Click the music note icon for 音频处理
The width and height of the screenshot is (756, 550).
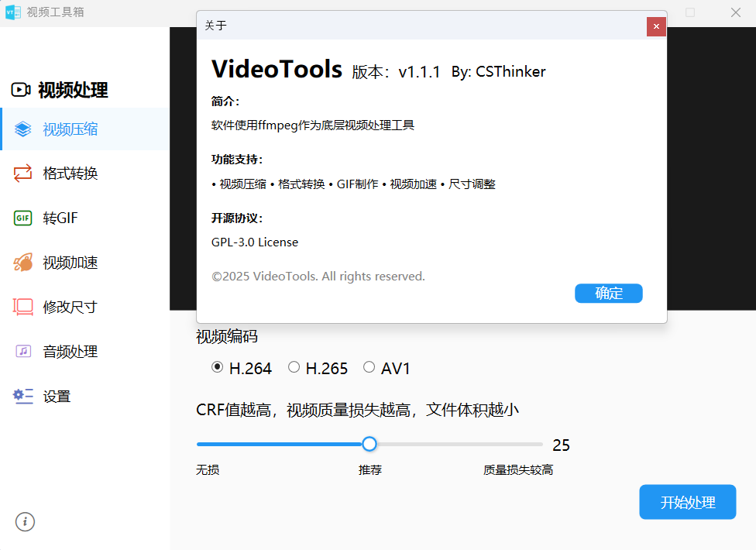tap(23, 351)
